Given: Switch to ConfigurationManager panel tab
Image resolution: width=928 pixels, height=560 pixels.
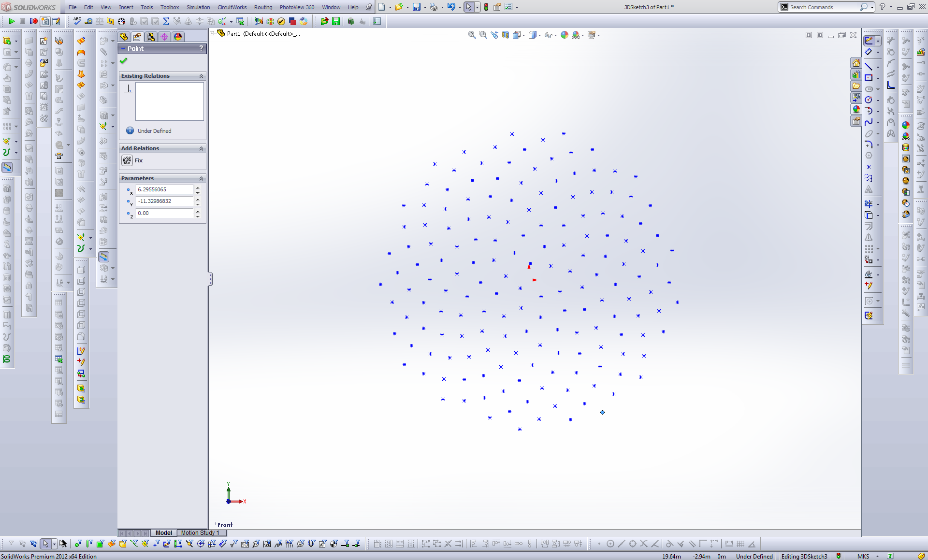Looking at the screenshot, I should coord(151,37).
